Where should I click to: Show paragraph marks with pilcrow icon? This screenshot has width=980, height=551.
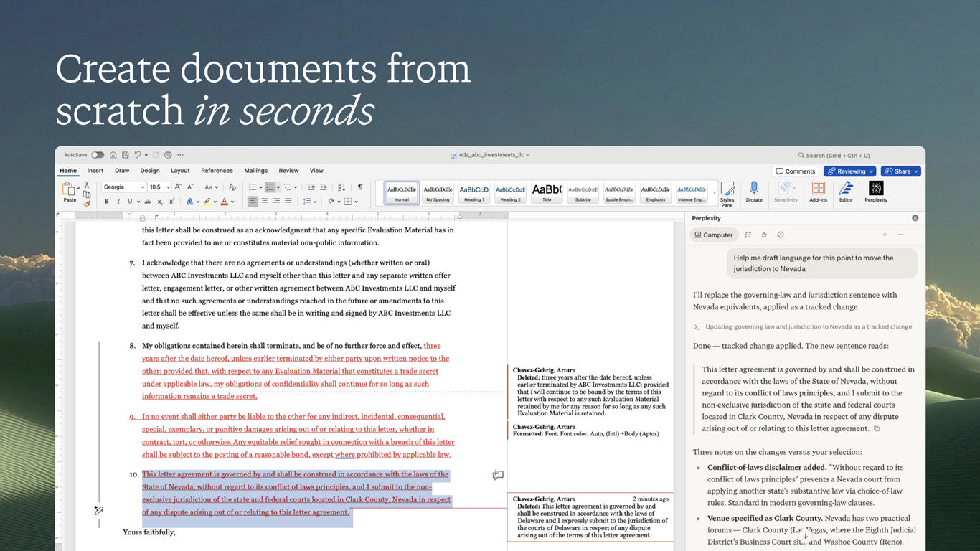point(360,187)
